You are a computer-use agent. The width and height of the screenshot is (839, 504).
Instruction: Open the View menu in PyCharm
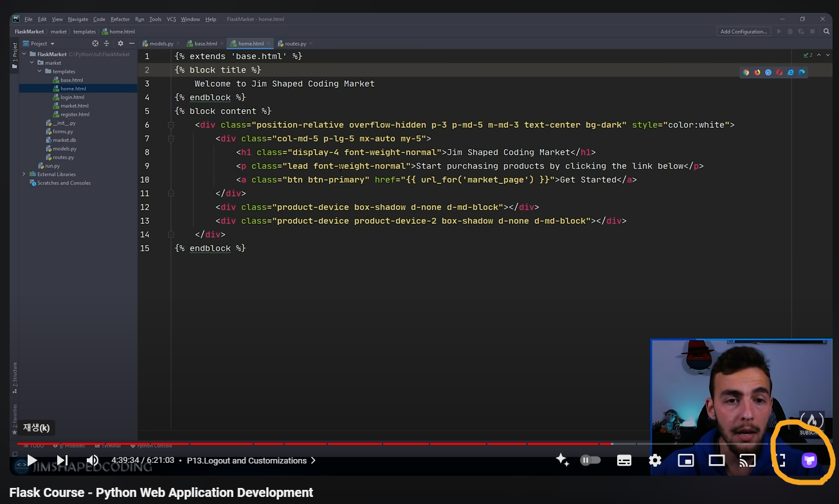[x=57, y=19]
